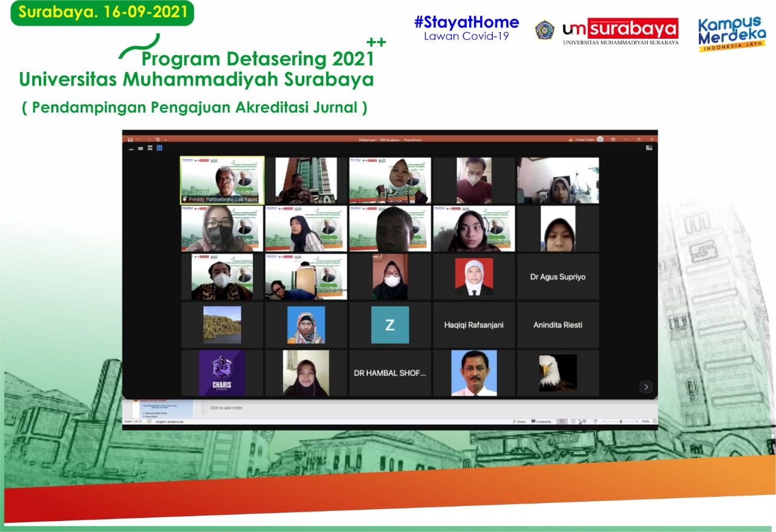Go to next gallery page with right arrow
The height and width of the screenshot is (532, 776).
tap(646, 387)
